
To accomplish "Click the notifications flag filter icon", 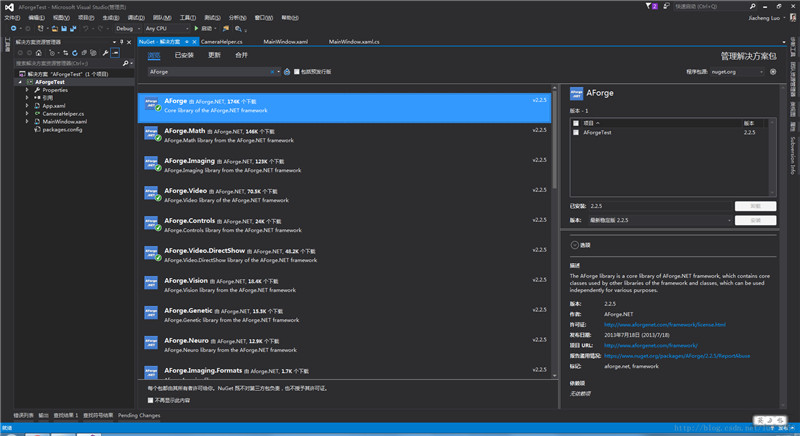I will pos(648,6).
